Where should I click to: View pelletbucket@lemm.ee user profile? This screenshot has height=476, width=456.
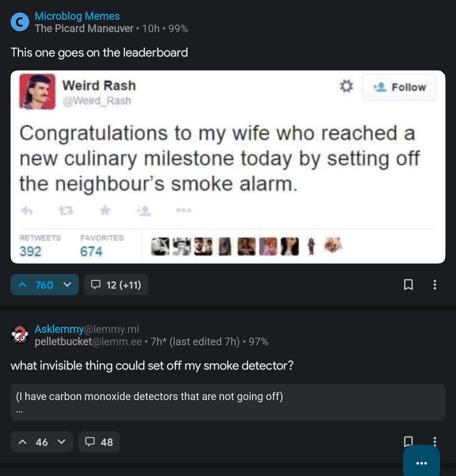[88, 342]
